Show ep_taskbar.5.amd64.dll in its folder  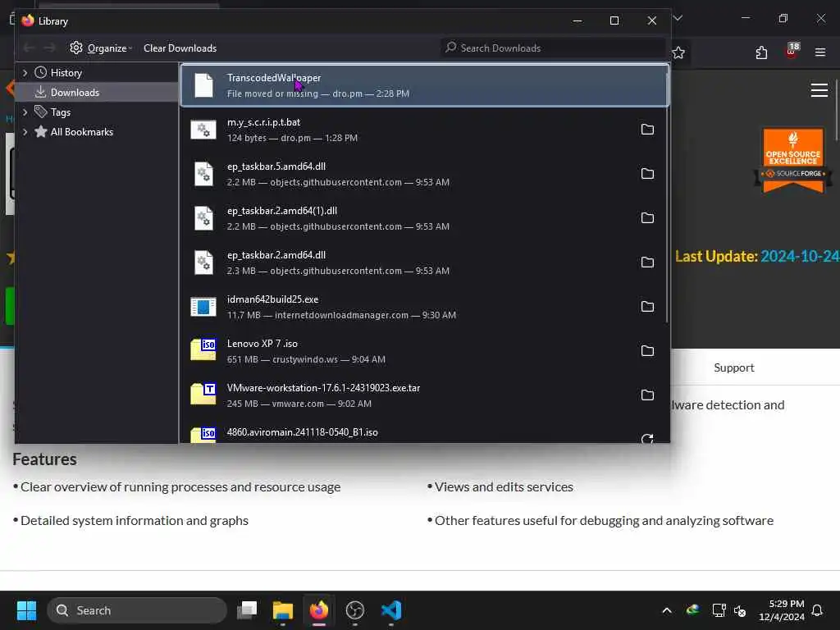pos(647,174)
